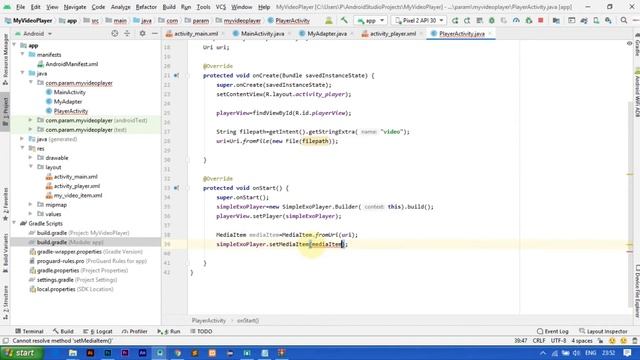
Task: Click the override gutter icon beside onStart
Action: tap(176, 188)
